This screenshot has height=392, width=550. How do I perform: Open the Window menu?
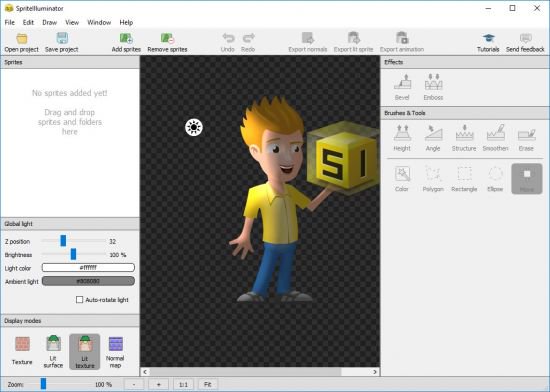click(99, 22)
